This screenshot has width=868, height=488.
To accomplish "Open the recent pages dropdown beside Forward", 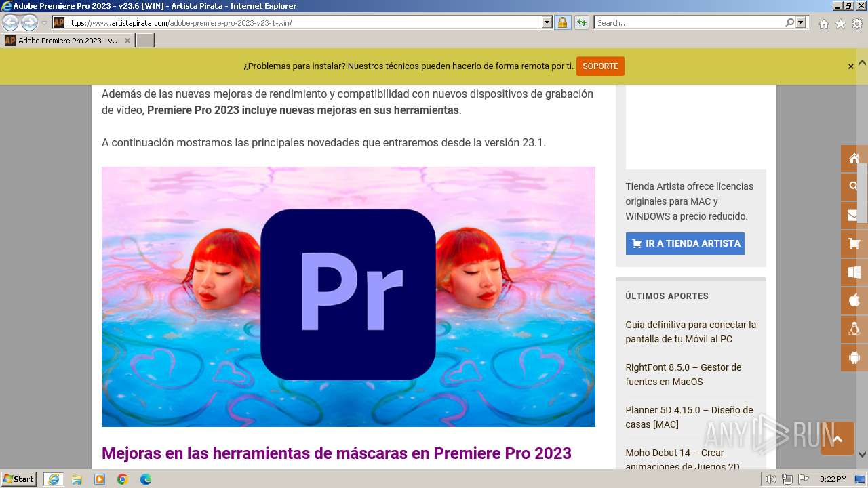I will tap(44, 23).
